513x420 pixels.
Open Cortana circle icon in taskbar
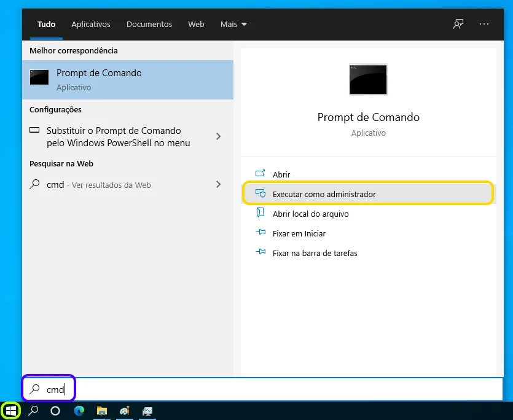point(55,411)
